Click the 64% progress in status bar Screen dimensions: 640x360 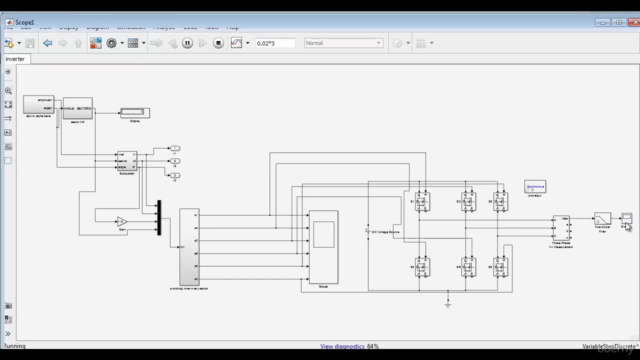point(373,346)
